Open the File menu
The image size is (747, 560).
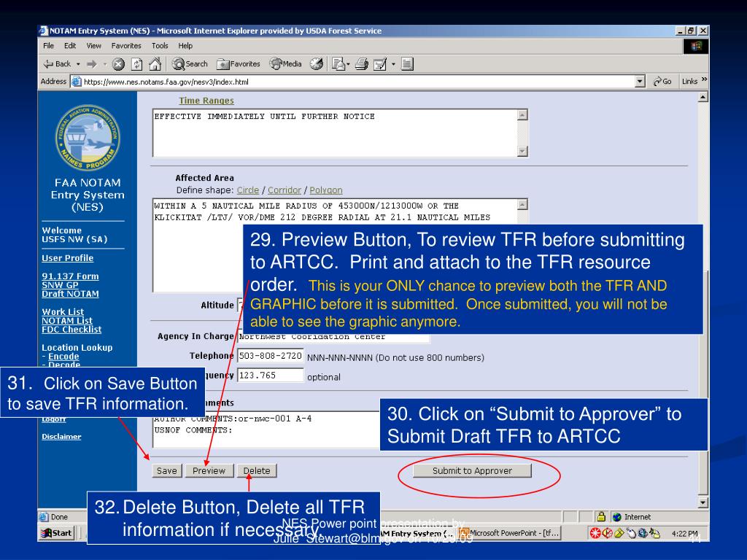49,46
